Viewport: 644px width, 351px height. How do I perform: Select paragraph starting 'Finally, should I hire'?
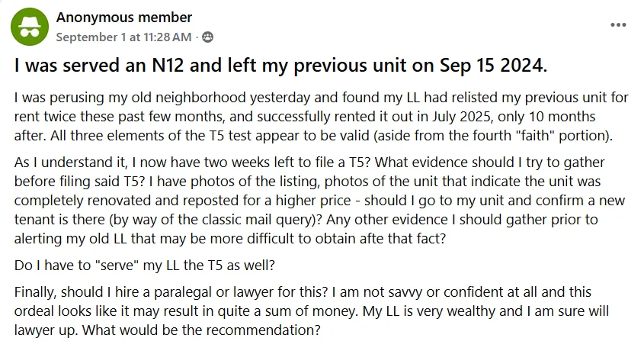point(311,311)
